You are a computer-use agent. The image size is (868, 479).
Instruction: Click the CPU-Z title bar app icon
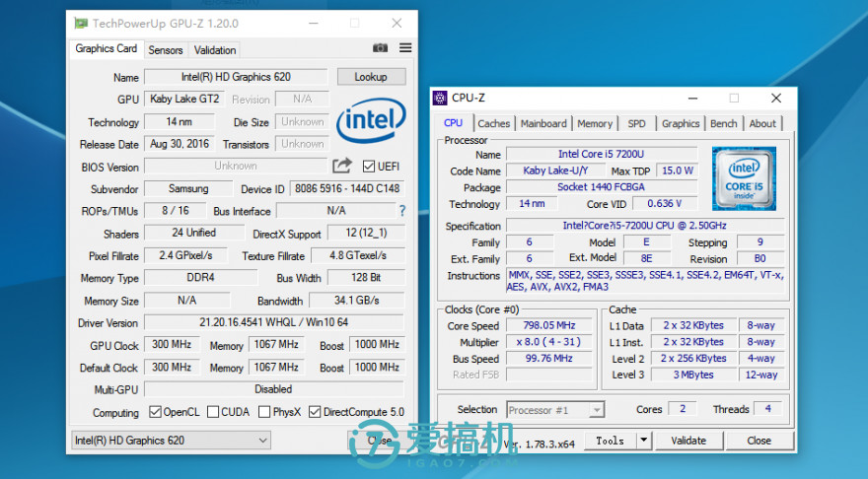[x=440, y=98]
